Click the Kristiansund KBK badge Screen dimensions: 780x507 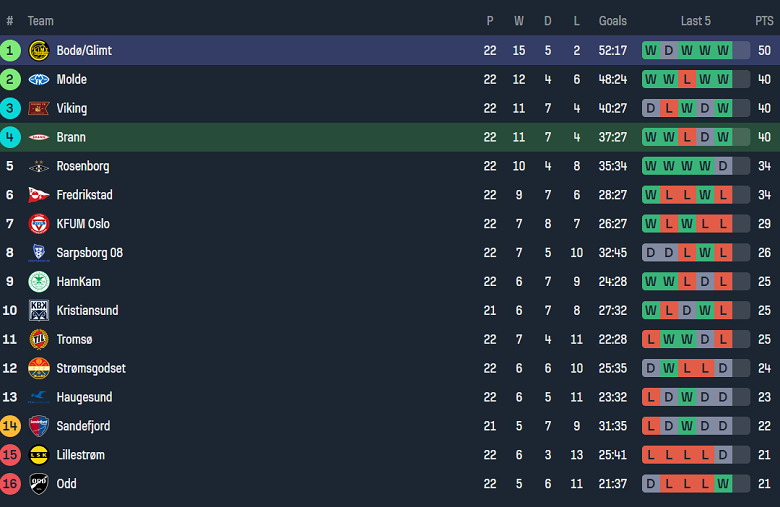click(x=39, y=310)
